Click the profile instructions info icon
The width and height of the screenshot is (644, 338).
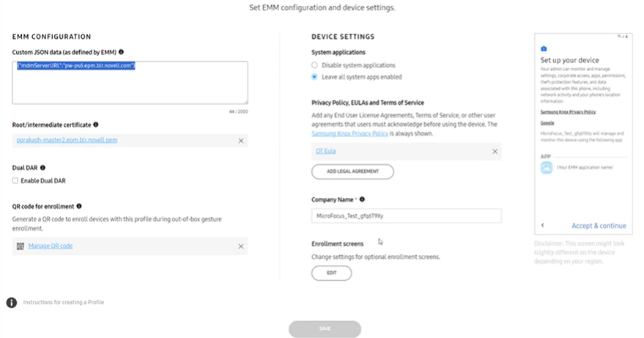(x=12, y=302)
